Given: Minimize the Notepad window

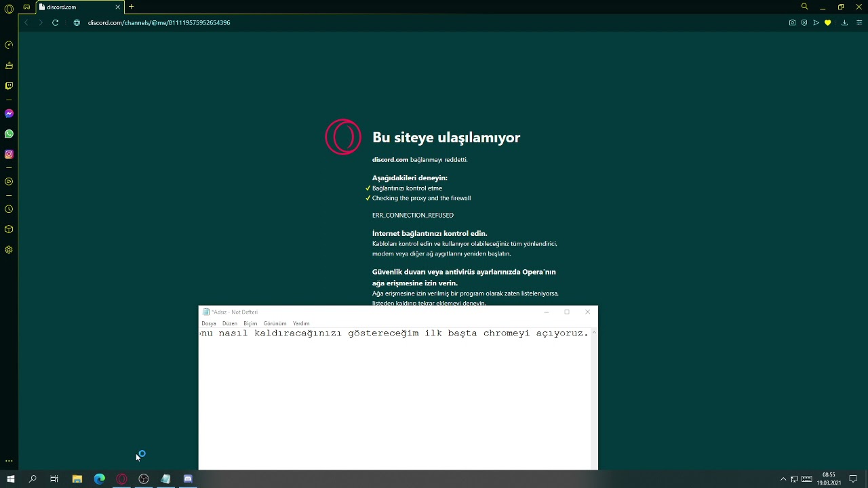Looking at the screenshot, I should (546, 312).
